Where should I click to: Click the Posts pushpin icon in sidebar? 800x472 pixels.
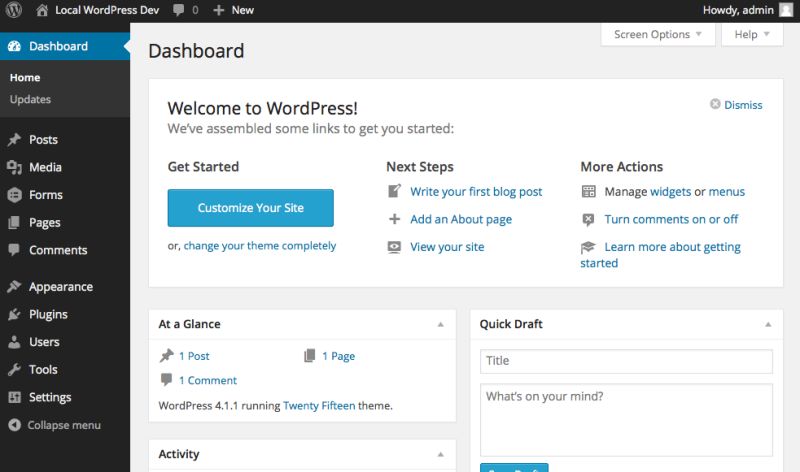pos(14,139)
